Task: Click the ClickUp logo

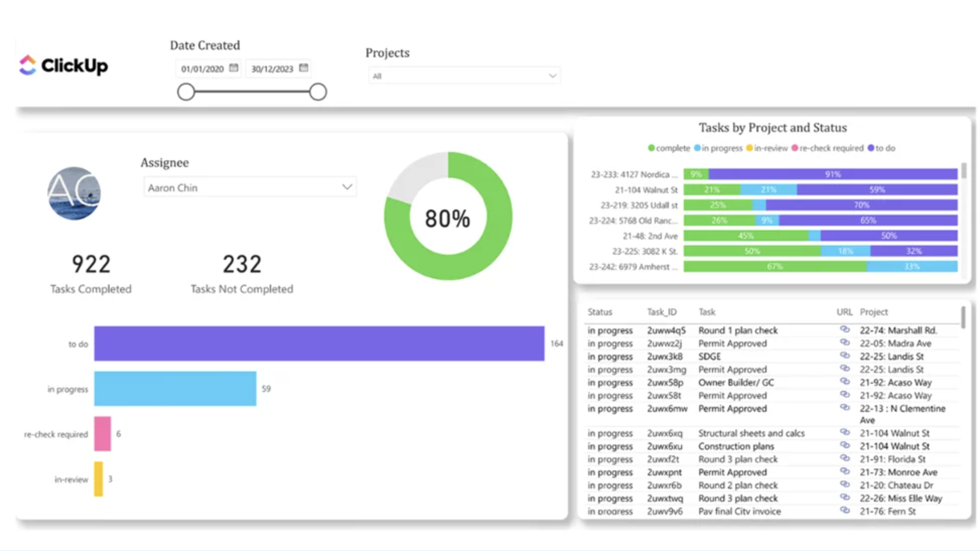Action: 63,65
